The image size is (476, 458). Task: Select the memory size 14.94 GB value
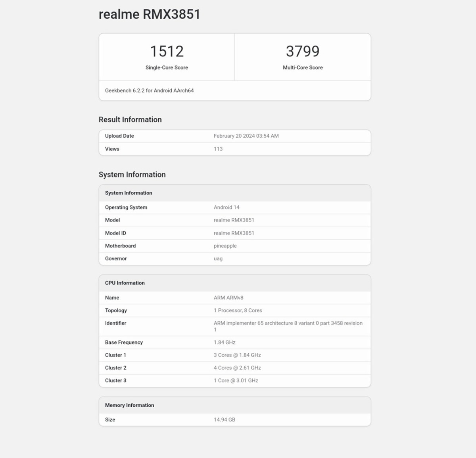coord(225,420)
